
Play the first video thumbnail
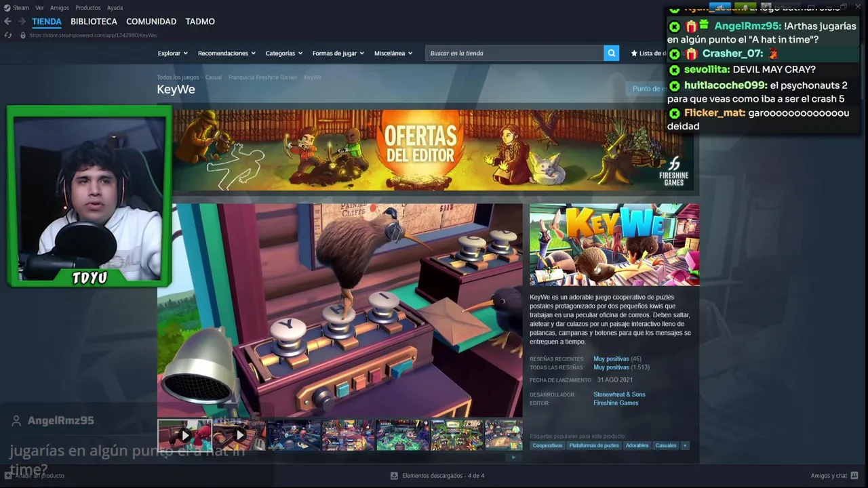pos(184,435)
